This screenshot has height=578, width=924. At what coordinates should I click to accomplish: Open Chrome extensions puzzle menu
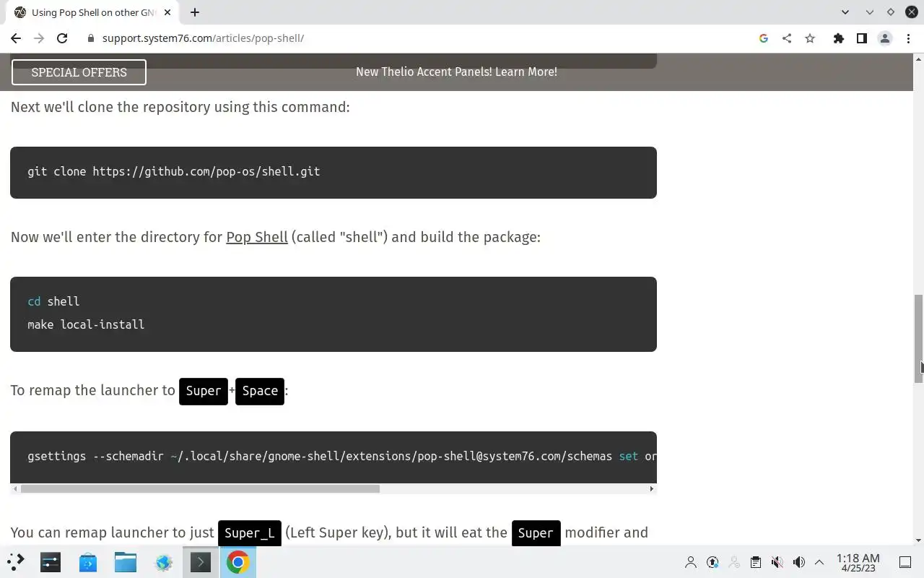click(x=839, y=38)
